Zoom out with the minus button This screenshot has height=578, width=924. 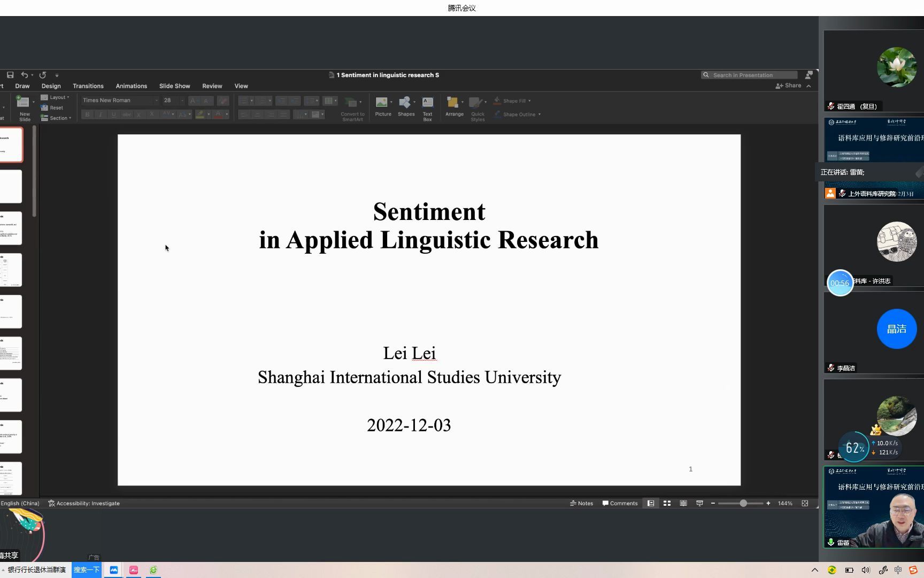click(713, 503)
